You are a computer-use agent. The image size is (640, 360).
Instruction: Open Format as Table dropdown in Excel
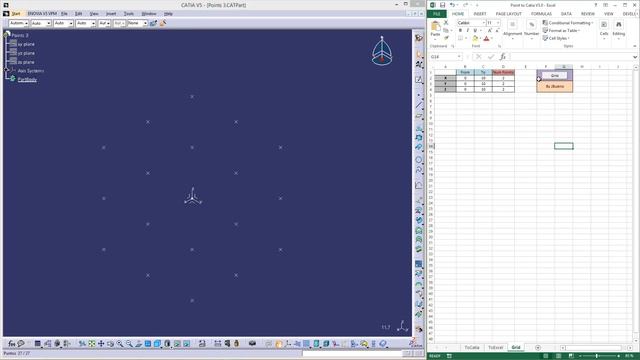(x=562, y=31)
